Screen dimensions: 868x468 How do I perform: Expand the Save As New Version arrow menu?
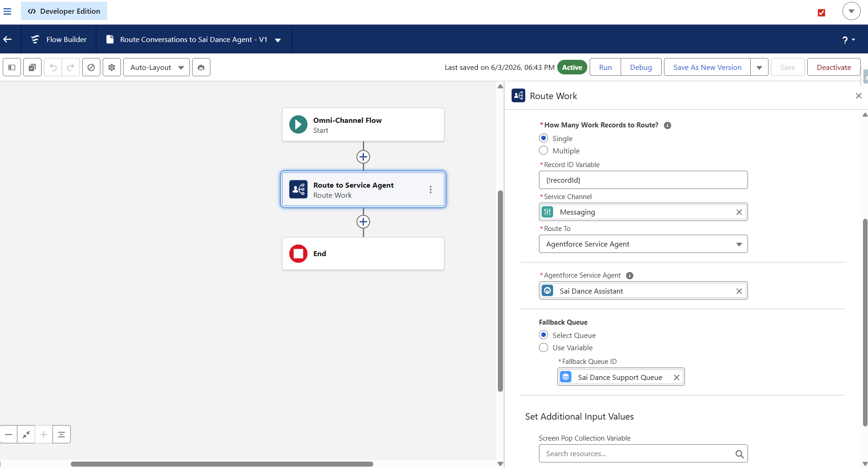(759, 67)
